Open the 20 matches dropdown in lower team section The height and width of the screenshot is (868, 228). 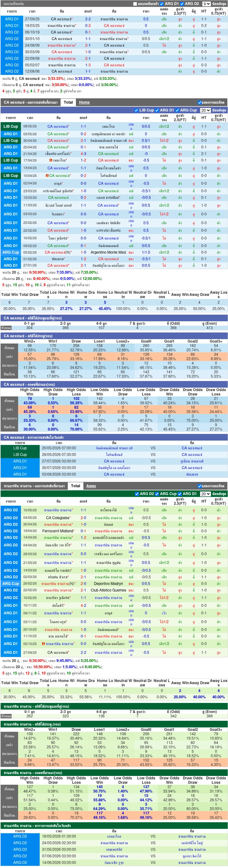(x=206, y=493)
